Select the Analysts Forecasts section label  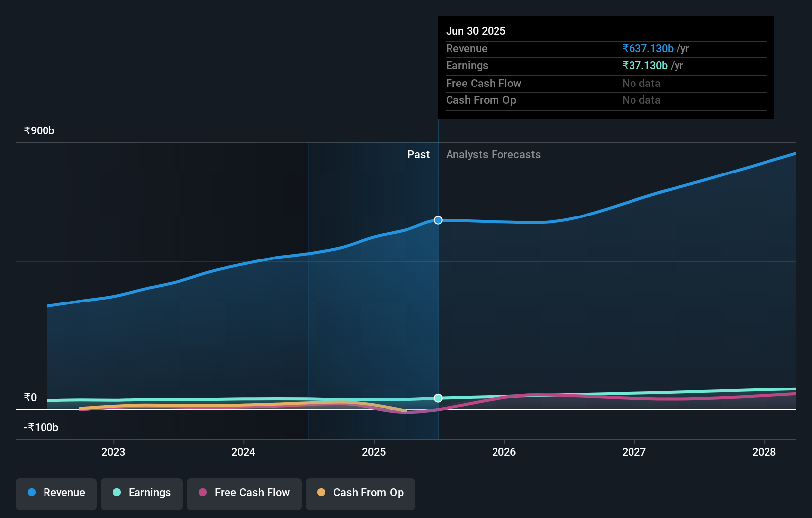click(493, 154)
